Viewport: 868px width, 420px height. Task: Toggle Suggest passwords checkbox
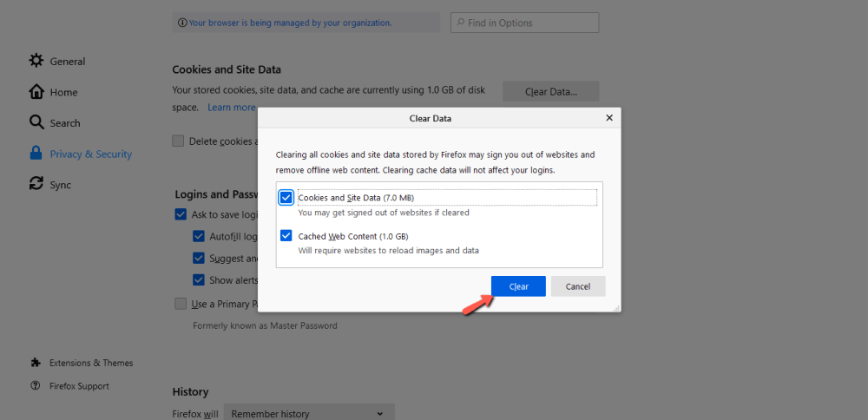pyautogui.click(x=199, y=259)
